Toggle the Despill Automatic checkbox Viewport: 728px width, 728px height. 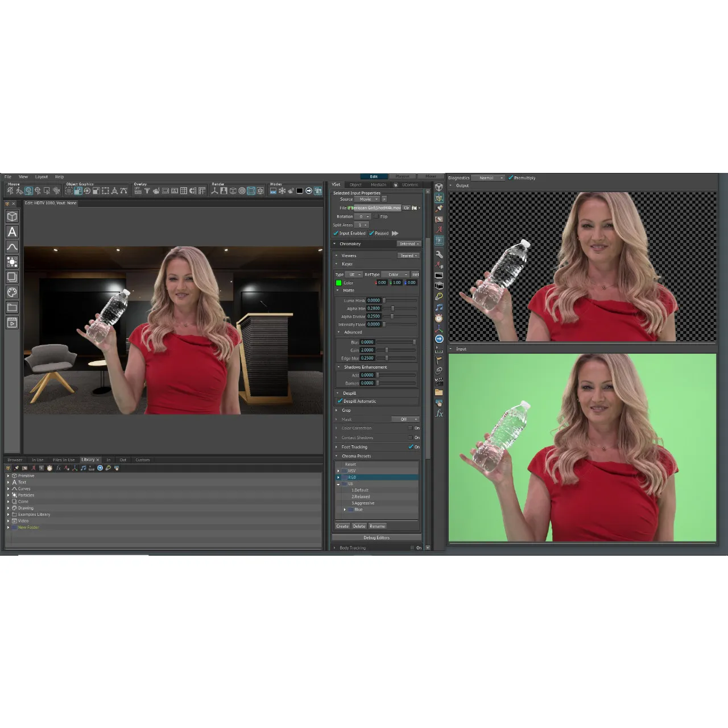click(x=340, y=401)
